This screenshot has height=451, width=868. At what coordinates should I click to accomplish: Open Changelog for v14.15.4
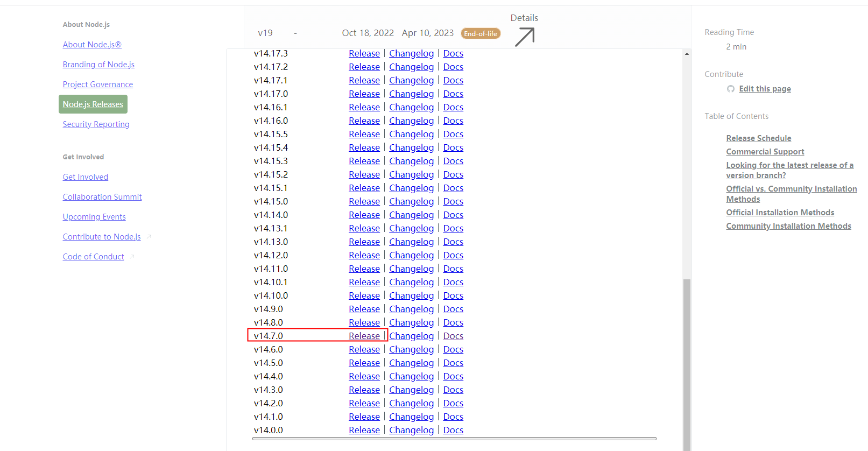tap(411, 147)
